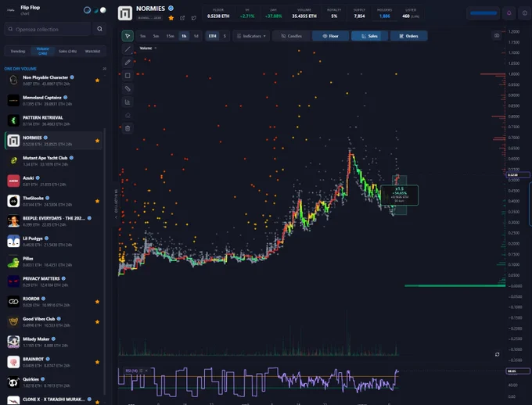Select the 5m timeframe
The height and width of the screenshot is (405, 532).
click(156, 36)
